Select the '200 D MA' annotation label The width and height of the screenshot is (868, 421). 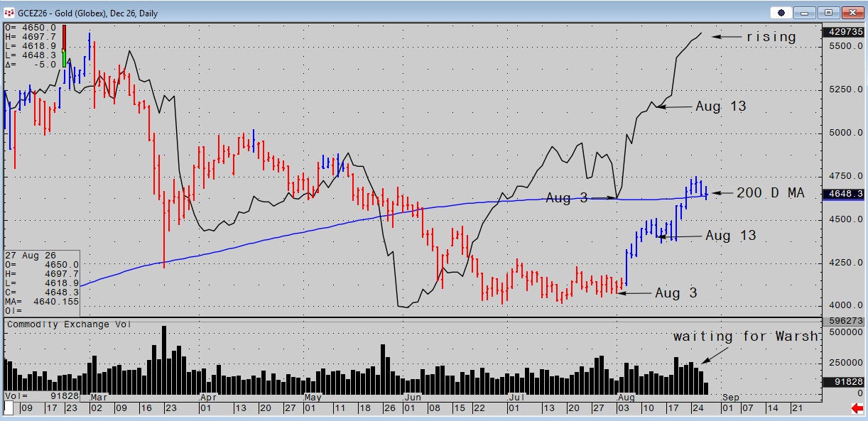tap(771, 192)
